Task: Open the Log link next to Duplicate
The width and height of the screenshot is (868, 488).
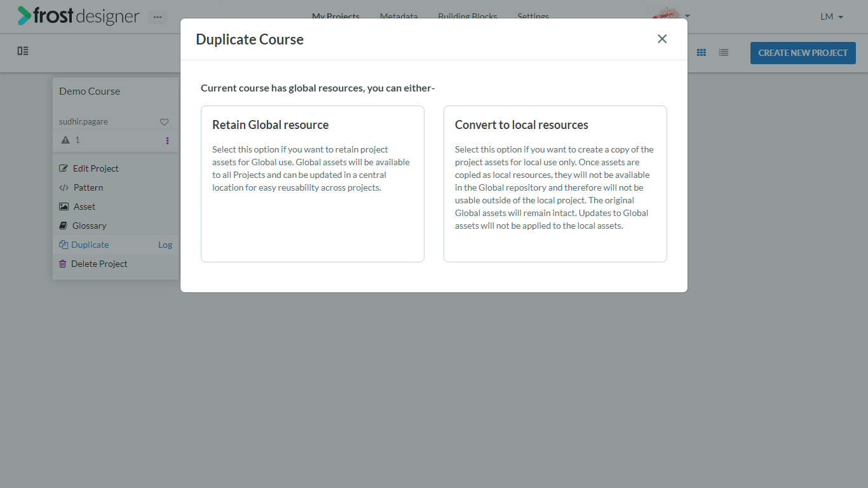Action: pyautogui.click(x=165, y=245)
